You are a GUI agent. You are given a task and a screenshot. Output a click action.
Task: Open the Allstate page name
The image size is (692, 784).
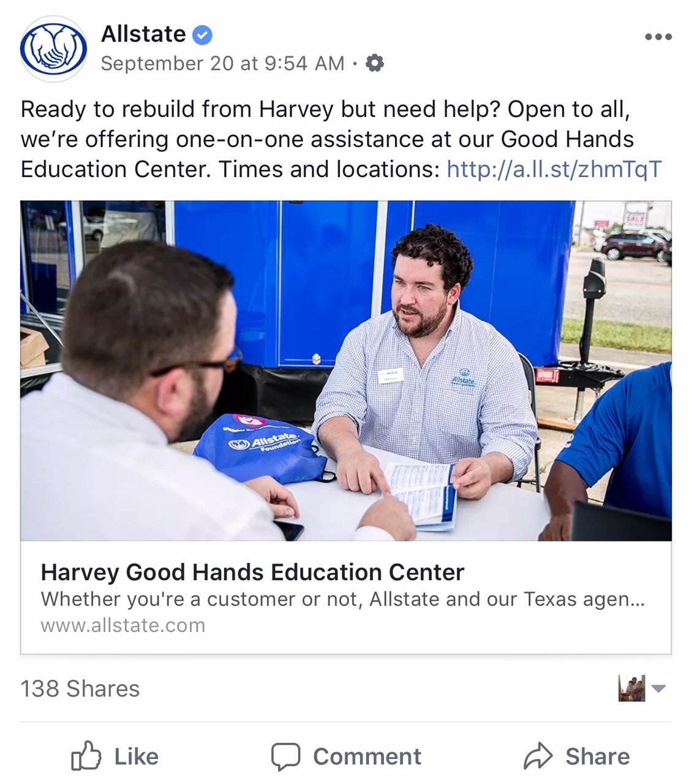point(143,34)
